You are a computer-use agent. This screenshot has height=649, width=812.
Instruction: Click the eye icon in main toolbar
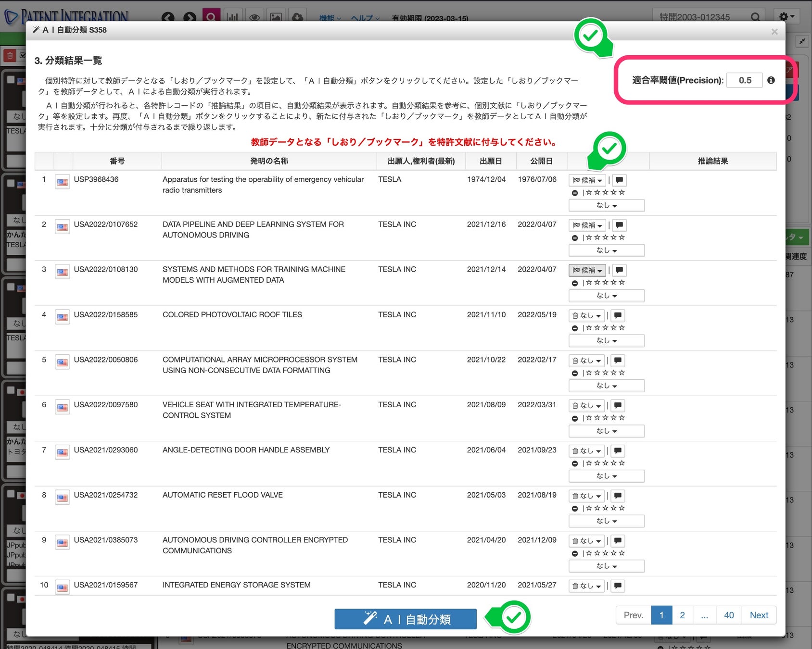[254, 17]
